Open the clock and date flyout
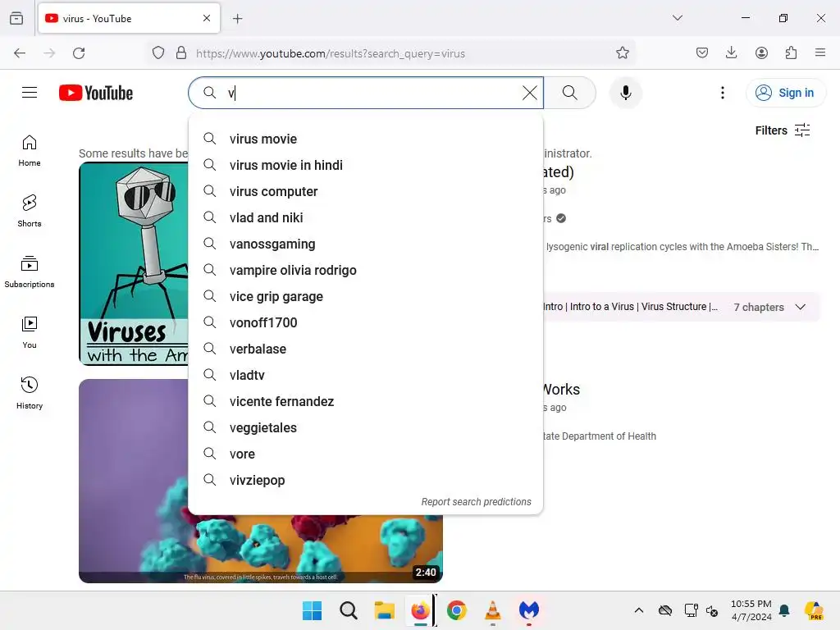The image size is (840, 630). click(x=751, y=610)
